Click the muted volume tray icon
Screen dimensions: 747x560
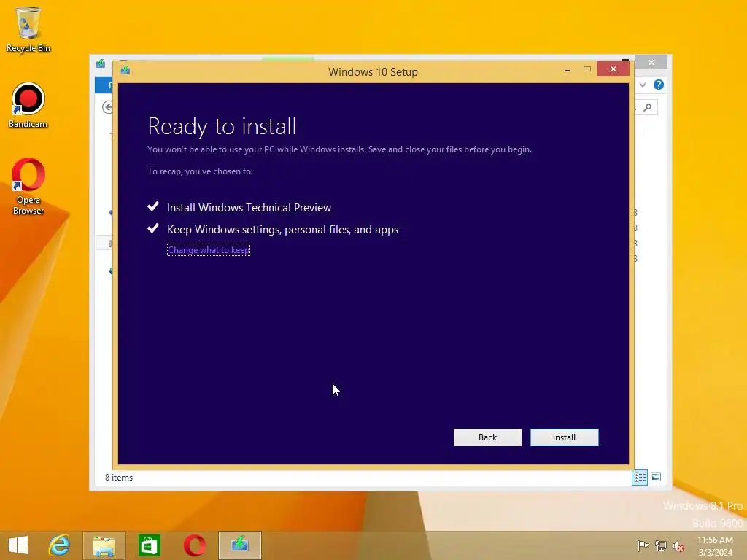point(678,546)
